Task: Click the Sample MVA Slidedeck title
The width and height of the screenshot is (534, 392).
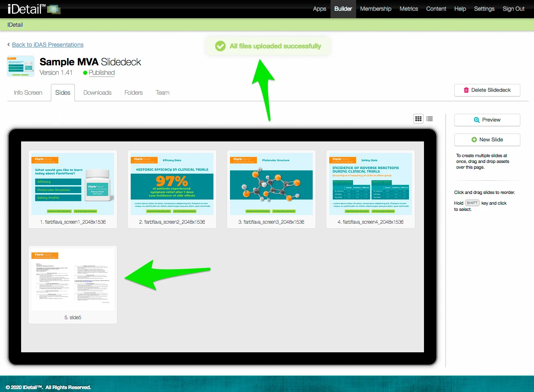Action: (x=90, y=62)
